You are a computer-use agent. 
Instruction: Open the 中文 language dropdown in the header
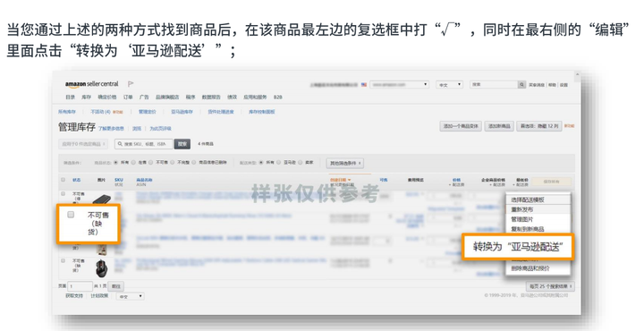(449, 85)
